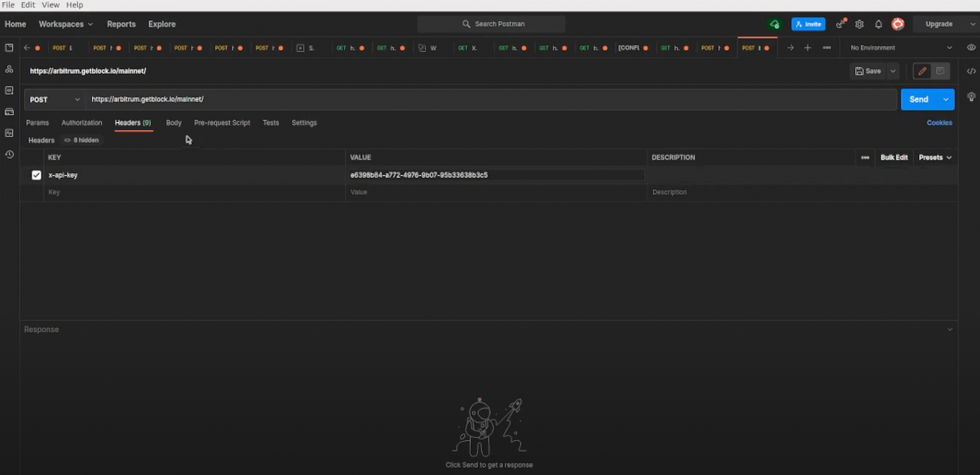The width and height of the screenshot is (980, 475).
Task: Expand the Workspaces menu
Action: (x=66, y=24)
